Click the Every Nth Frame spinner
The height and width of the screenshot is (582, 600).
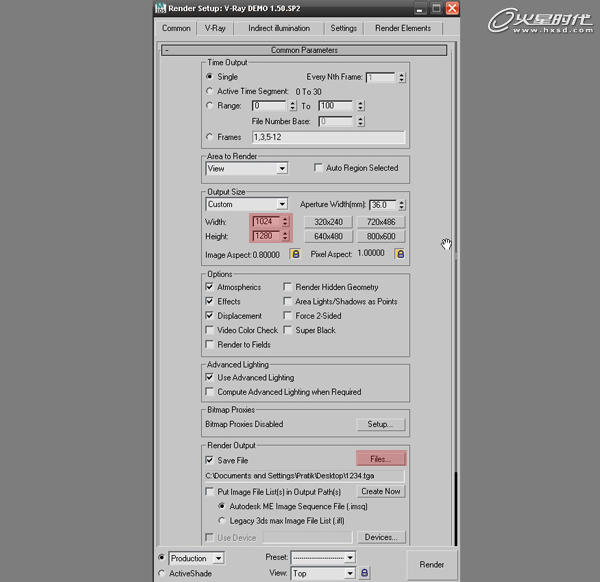point(401,77)
